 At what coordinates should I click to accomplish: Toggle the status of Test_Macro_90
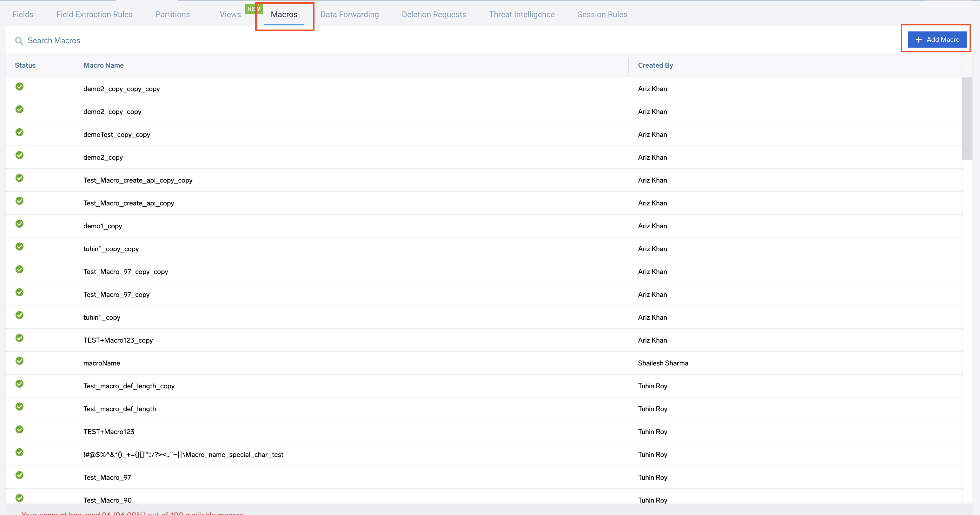[19, 498]
